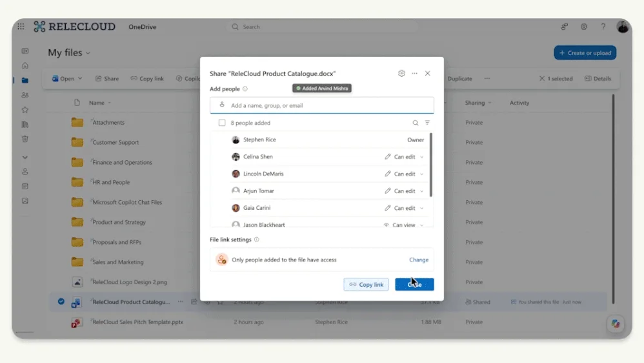Open the Sales and Marketing folder

click(118, 262)
